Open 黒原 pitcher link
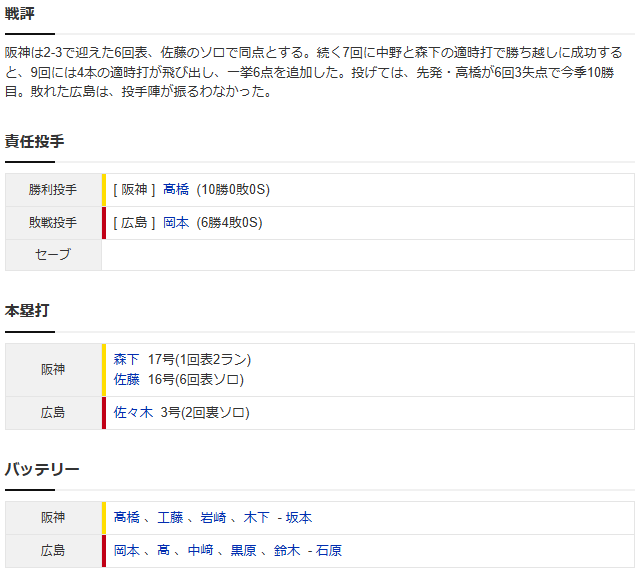Image resolution: width=640 pixels, height=572 pixels. tap(243, 550)
